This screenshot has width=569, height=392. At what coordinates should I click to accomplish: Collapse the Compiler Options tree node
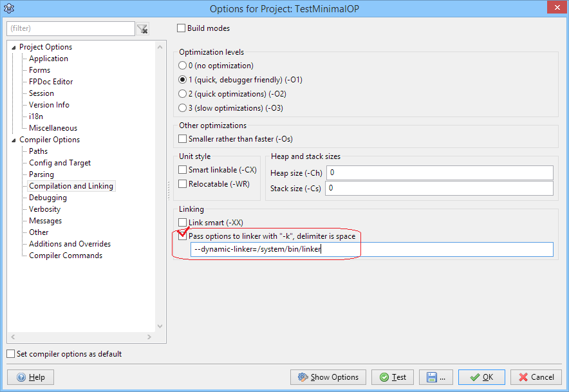[14, 140]
